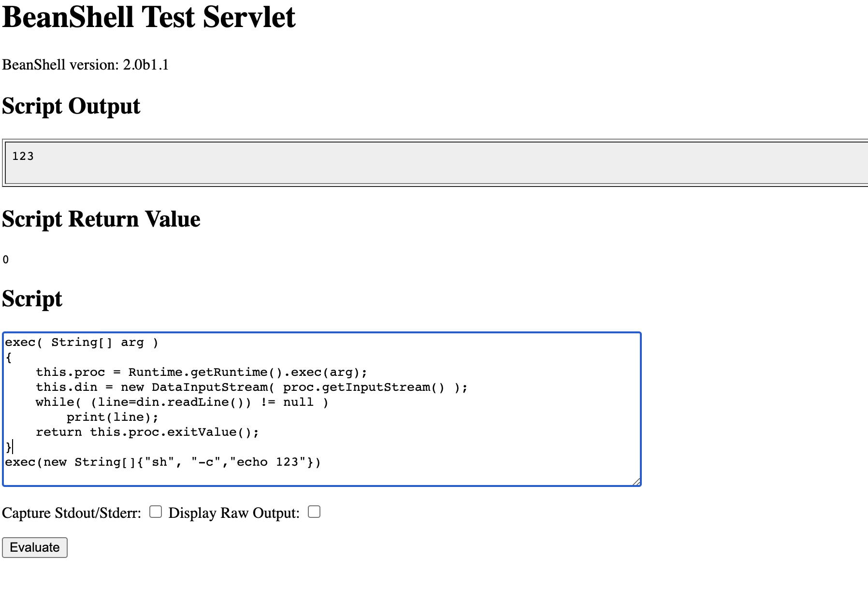Click the Script Return Value heading

[x=101, y=219]
